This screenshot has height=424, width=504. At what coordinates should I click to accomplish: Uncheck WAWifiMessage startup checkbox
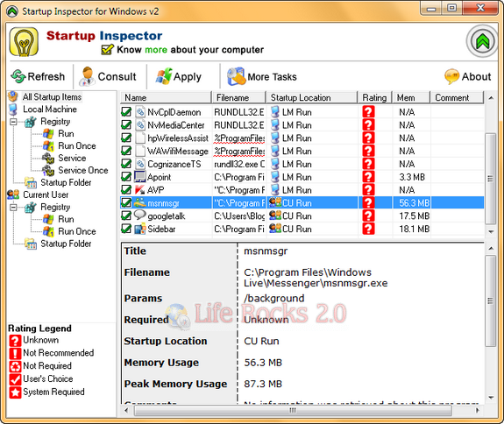coord(126,151)
